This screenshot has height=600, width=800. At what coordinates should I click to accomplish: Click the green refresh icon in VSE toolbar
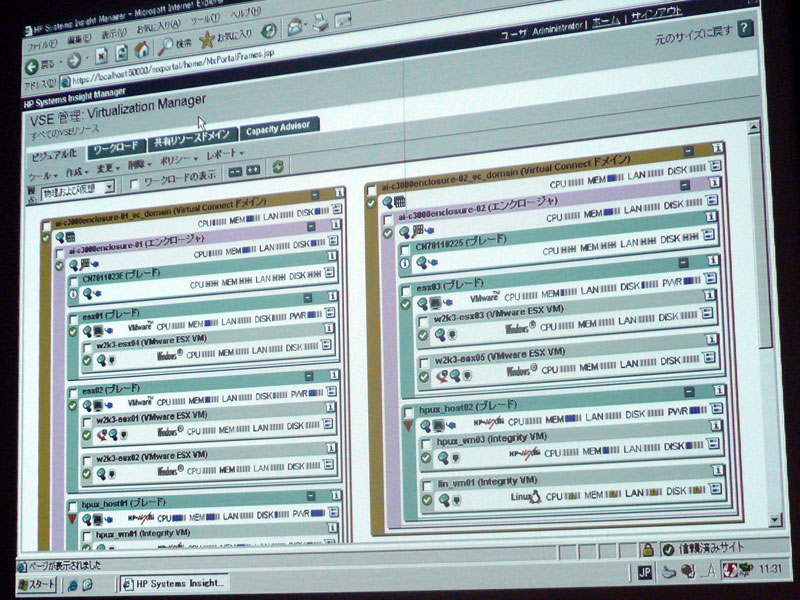coord(278,167)
